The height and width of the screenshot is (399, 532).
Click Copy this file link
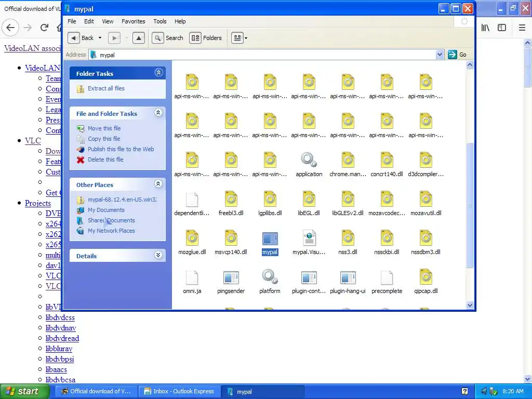(x=104, y=139)
